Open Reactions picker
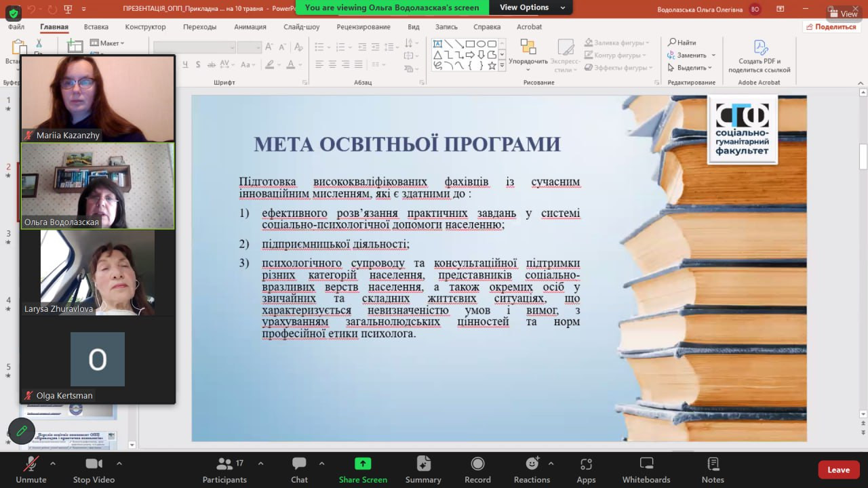The image size is (868, 488). pyautogui.click(x=532, y=470)
